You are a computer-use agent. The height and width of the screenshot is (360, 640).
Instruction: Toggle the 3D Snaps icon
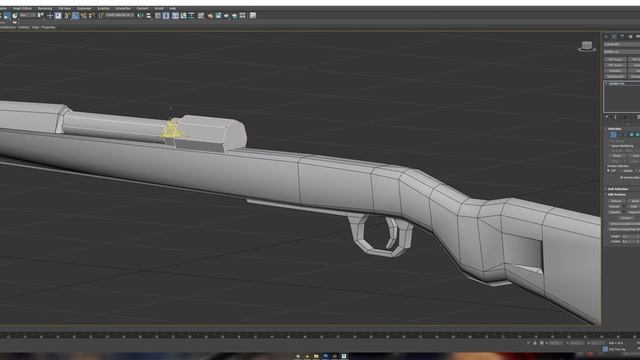67,16
